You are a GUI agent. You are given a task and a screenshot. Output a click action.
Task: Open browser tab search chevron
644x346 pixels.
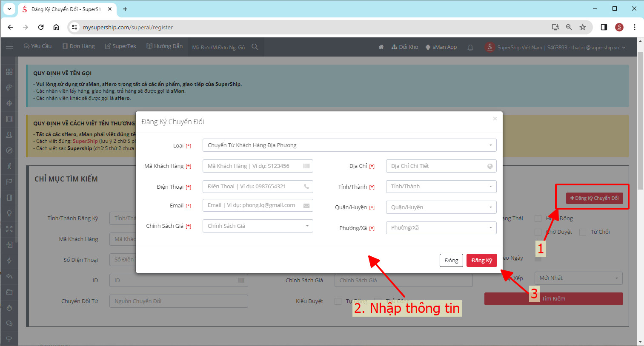(x=9, y=9)
